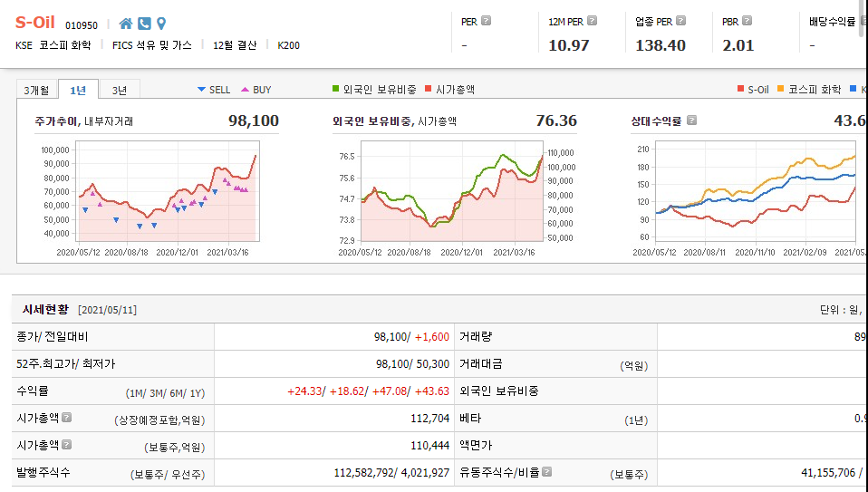Click the 업종 PER value 138.40
This screenshot has width=868, height=492.
pos(661,45)
